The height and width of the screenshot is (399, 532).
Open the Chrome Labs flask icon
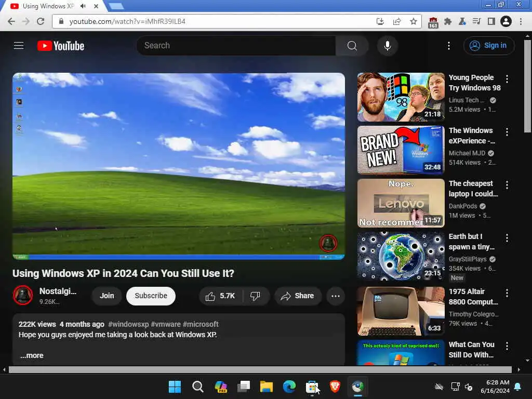(x=462, y=21)
